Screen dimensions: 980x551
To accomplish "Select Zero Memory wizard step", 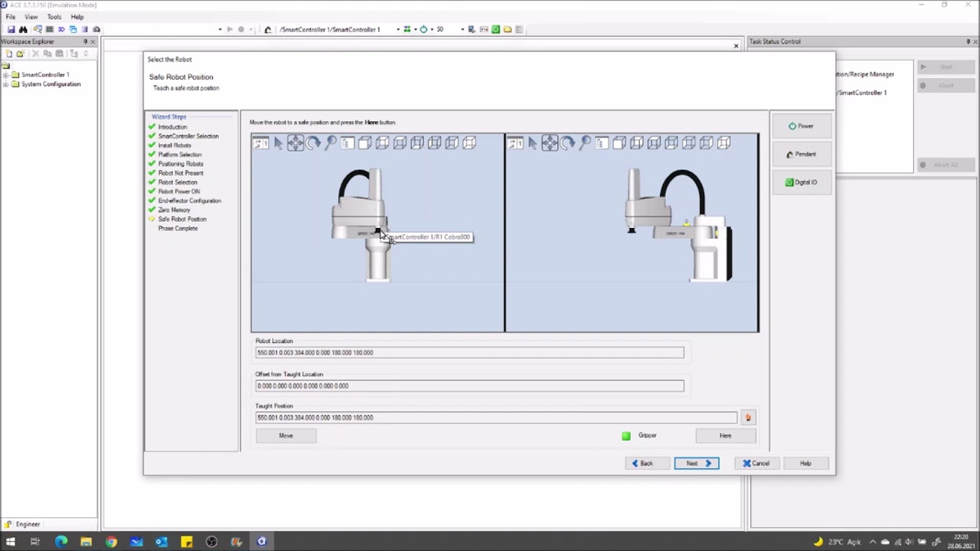I will coord(174,210).
